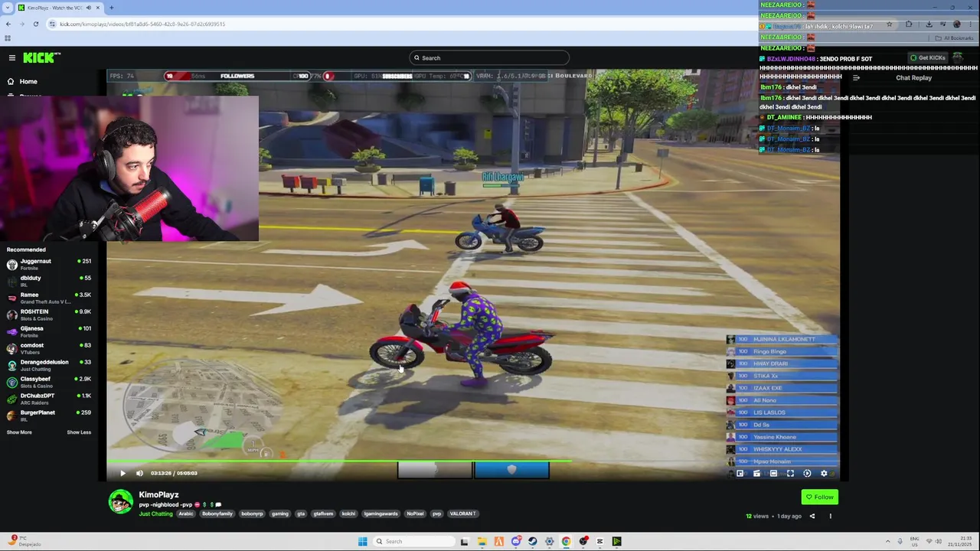The width and height of the screenshot is (980, 551).
Task: Open the Kick sidebar hamburger menu
Action: [12, 58]
